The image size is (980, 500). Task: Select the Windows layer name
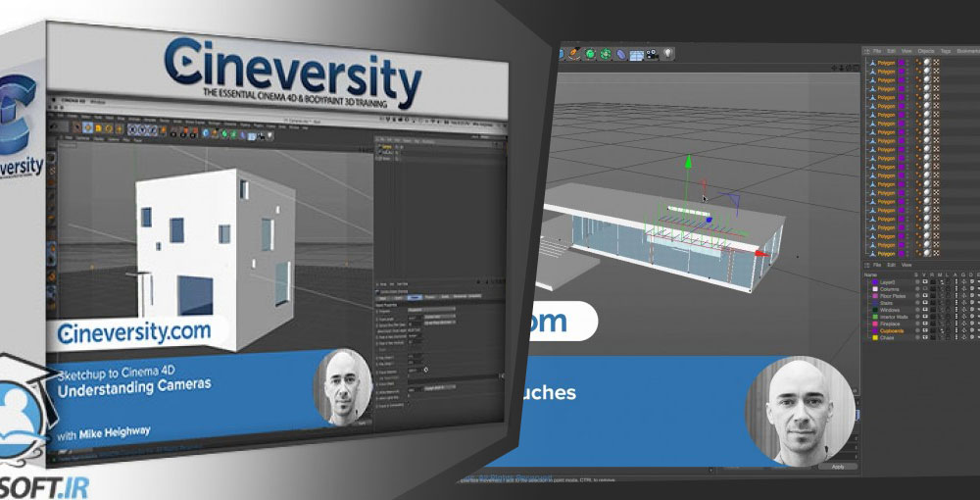pos(890,310)
